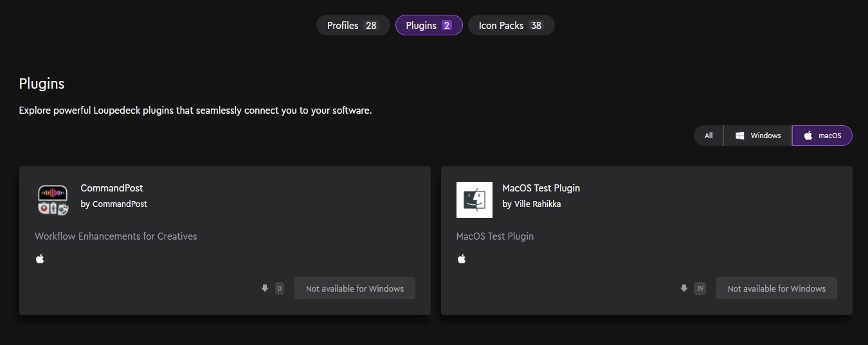Open the Icon Packs tab

[511, 25]
